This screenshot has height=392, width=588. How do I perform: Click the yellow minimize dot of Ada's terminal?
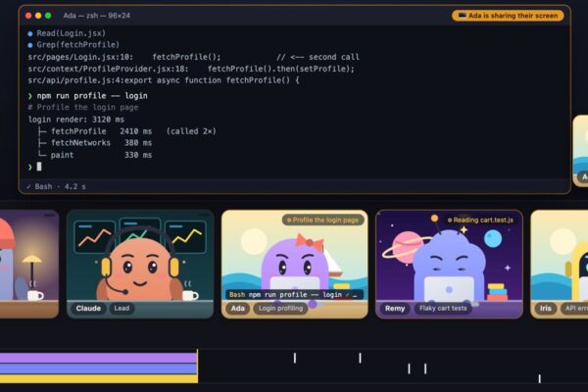coord(38,16)
